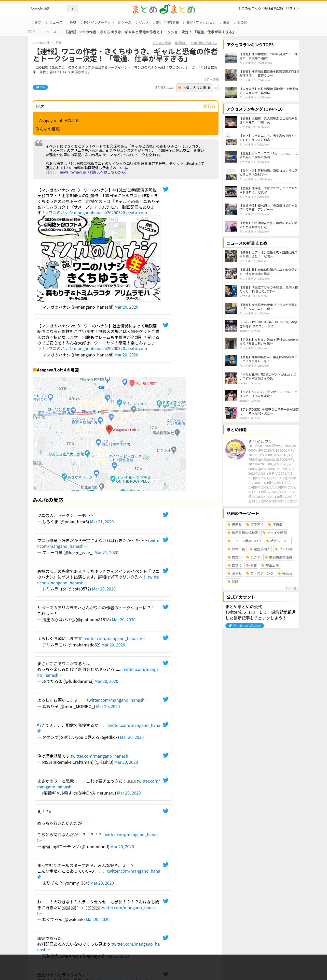Click Twitter icon on まりぽん tweet
This screenshot has width=327, height=980.
pos(166,864)
